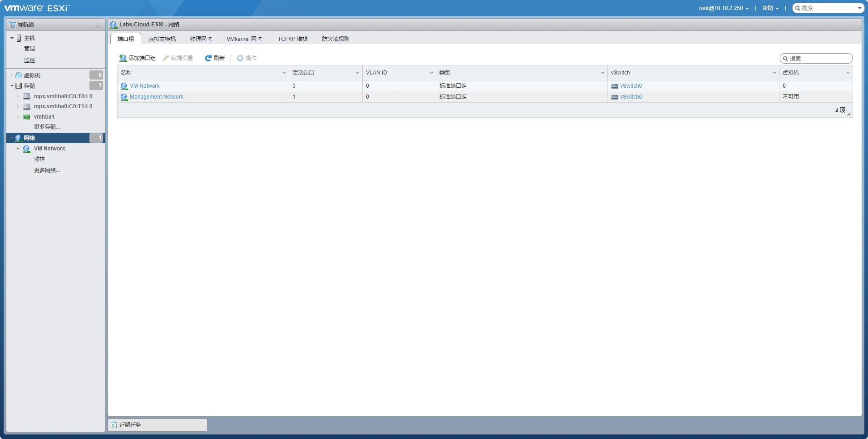Select mpx.vmhba0:C0:T0:L0 storage device
This screenshot has width=868, height=439.
pos(63,96)
